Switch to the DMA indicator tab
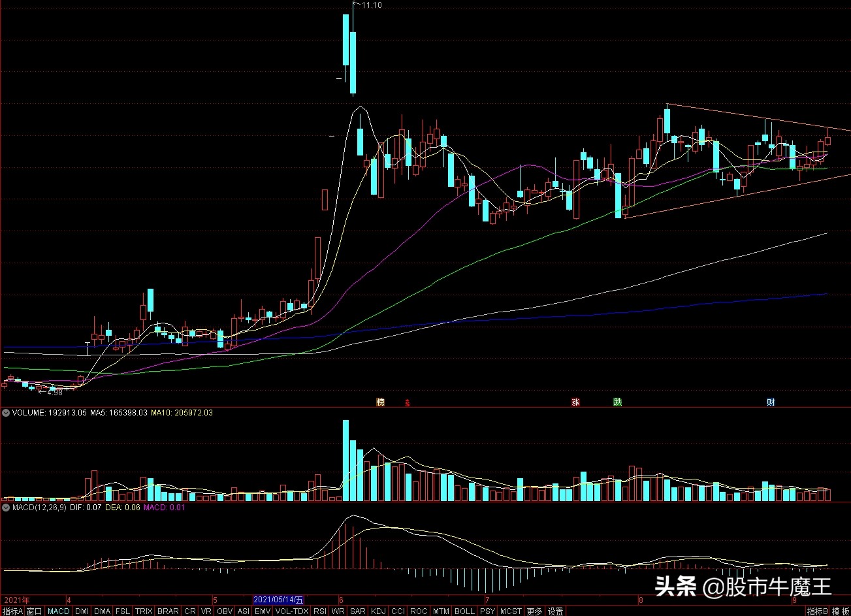Screen dimensions: 851x616 tap(102, 611)
